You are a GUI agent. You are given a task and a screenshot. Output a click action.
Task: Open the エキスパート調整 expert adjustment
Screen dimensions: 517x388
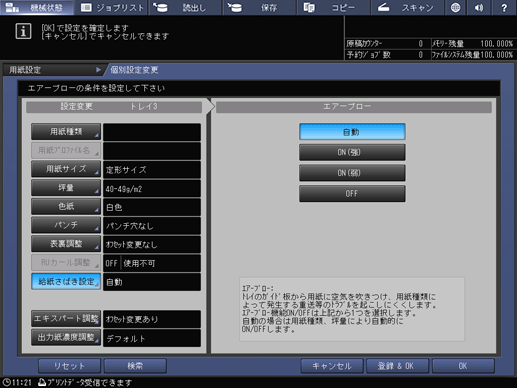tap(66, 319)
